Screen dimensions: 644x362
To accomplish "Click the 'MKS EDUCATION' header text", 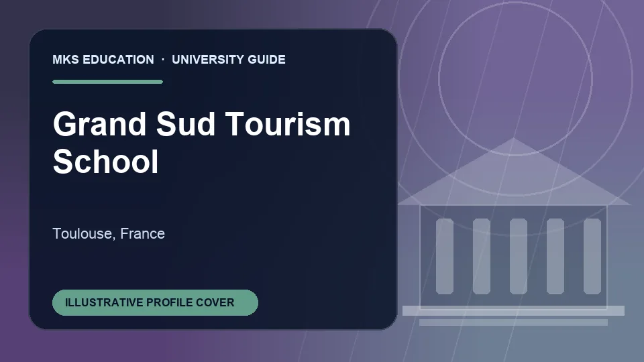I will pyautogui.click(x=103, y=60).
